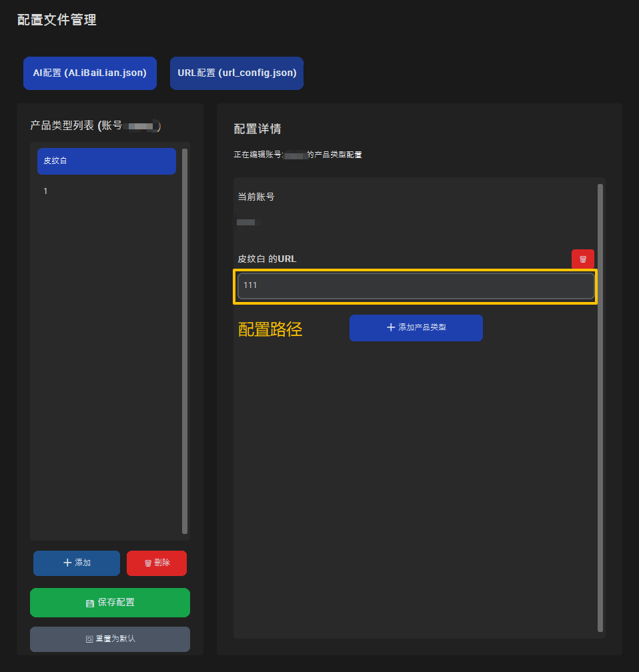Select product type item 1 in list
The image size is (639, 672).
point(107,191)
